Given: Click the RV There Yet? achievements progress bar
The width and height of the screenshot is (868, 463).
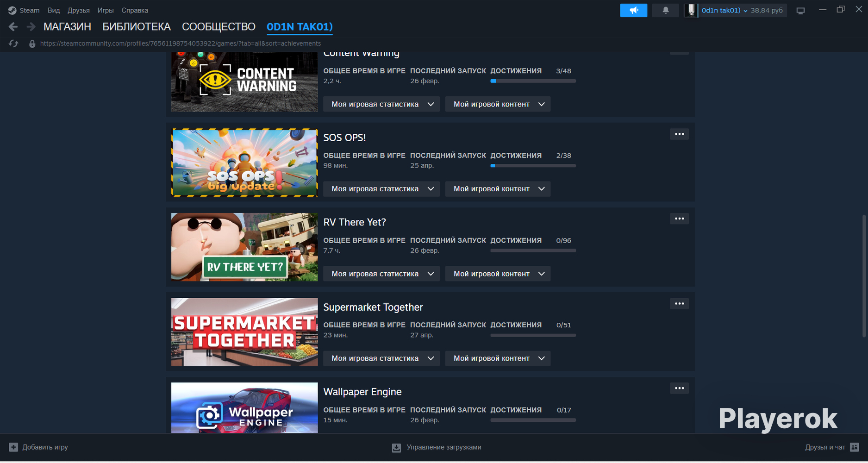Looking at the screenshot, I should click(533, 250).
